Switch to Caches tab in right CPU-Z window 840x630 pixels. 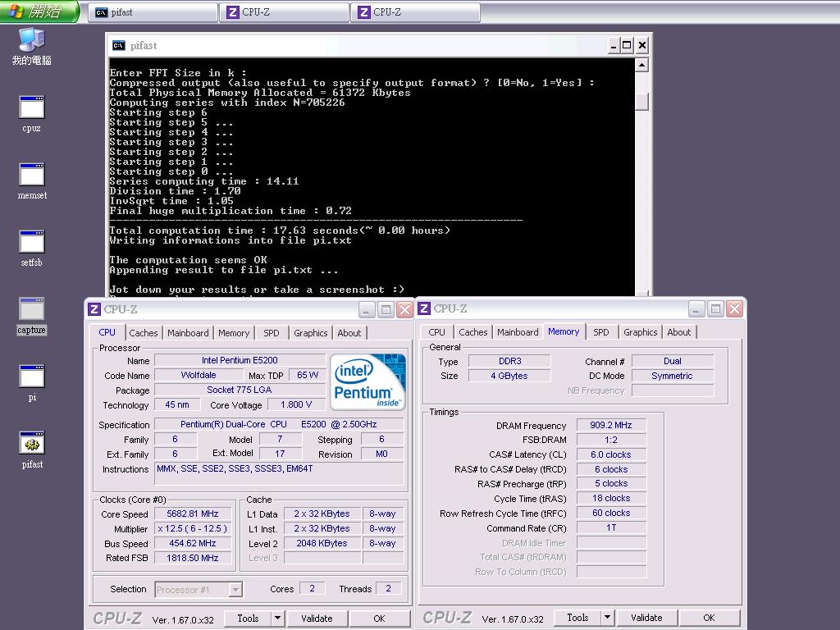tap(473, 332)
